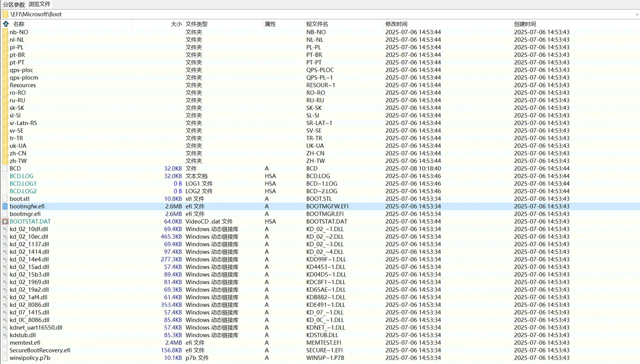The width and height of the screenshot is (640, 364).
Task: Click the BCD file icon
Action: tap(5, 169)
